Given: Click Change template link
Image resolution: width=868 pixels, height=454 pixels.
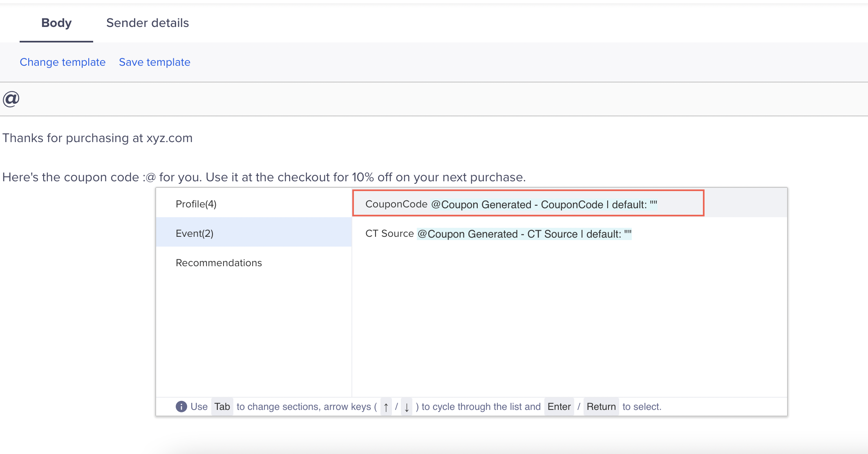Looking at the screenshot, I should click(x=63, y=62).
